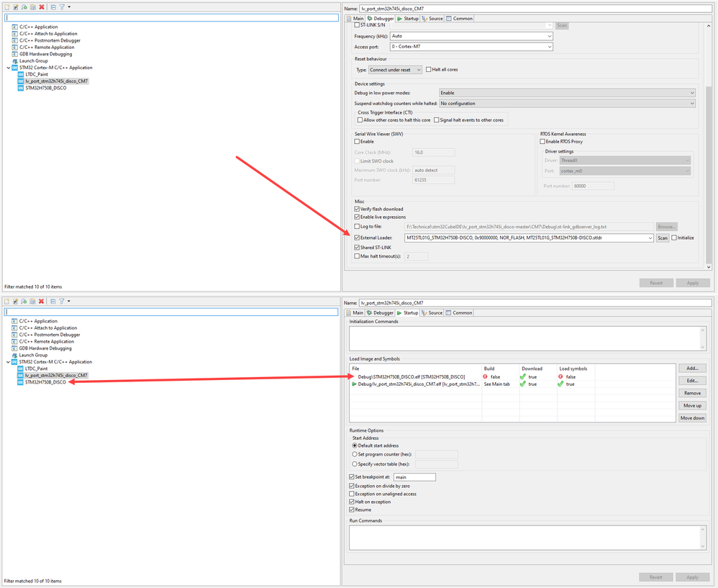This screenshot has height=588, width=718.
Task: Collapse STM32 Cortex-M node in Debugger-settings dialog
Action: pyautogui.click(x=9, y=68)
